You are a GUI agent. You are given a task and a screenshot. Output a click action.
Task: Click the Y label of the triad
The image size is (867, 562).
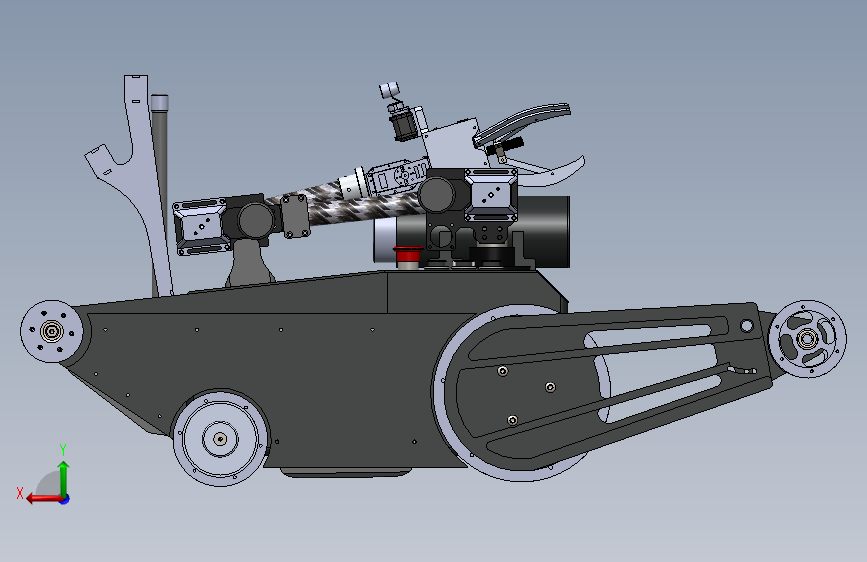(63, 450)
